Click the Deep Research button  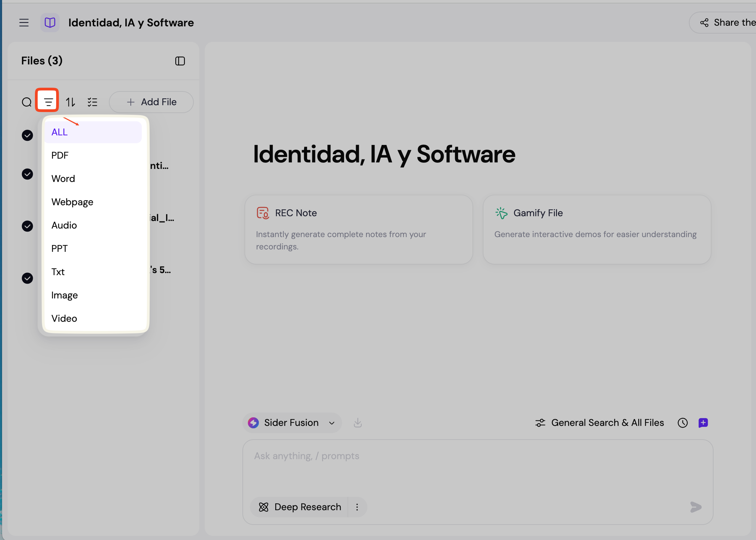[x=299, y=507]
